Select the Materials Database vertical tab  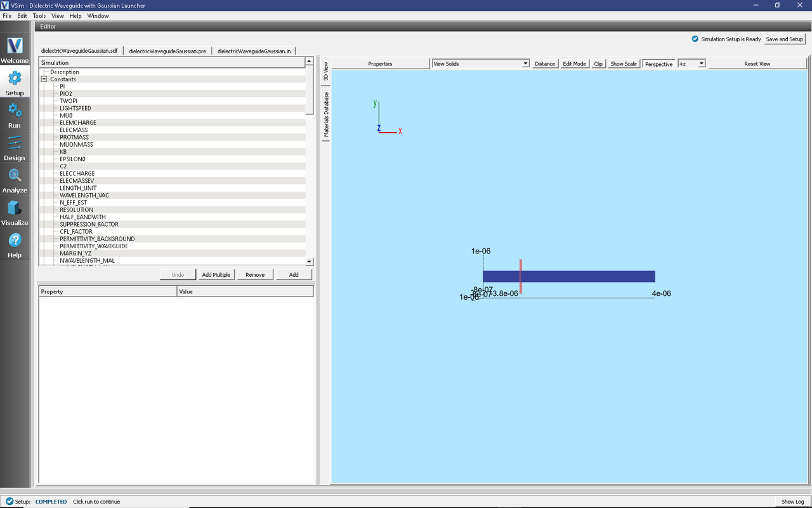[x=326, y=114]
